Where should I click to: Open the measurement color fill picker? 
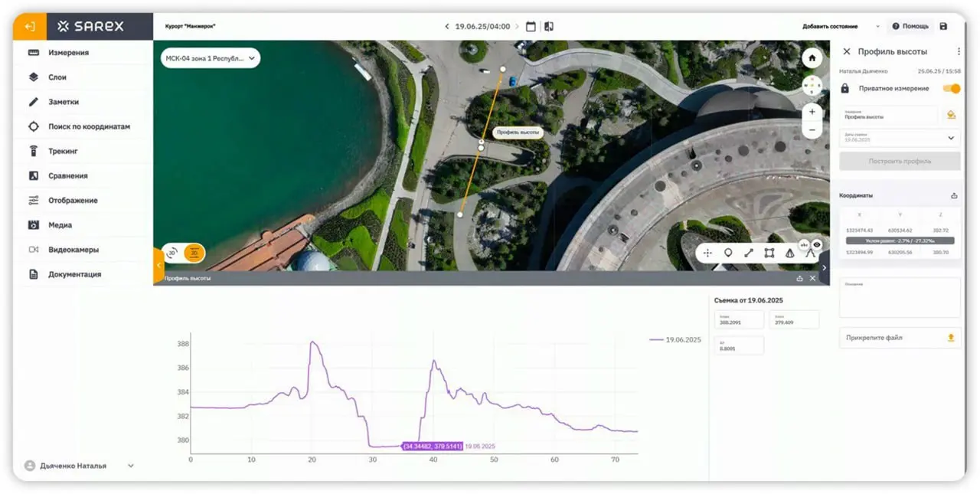(951, 115)
